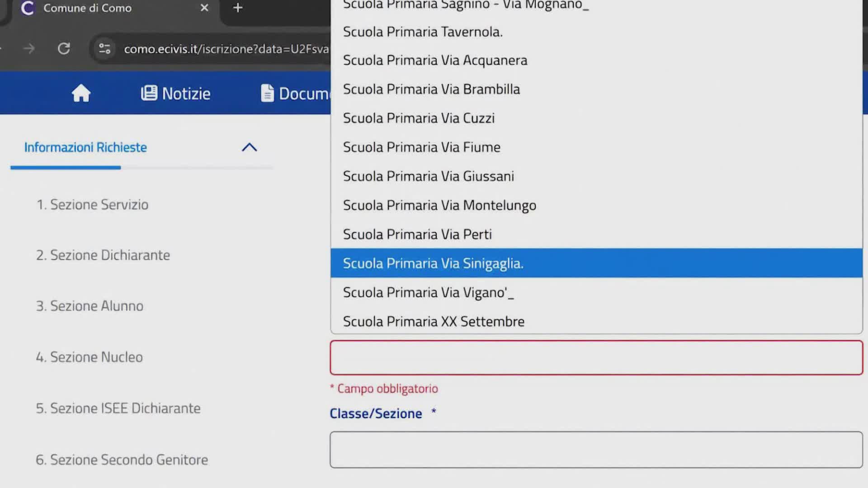
Task: Click the Classe/Sezione input field
Action: click(x=596, y=450)
